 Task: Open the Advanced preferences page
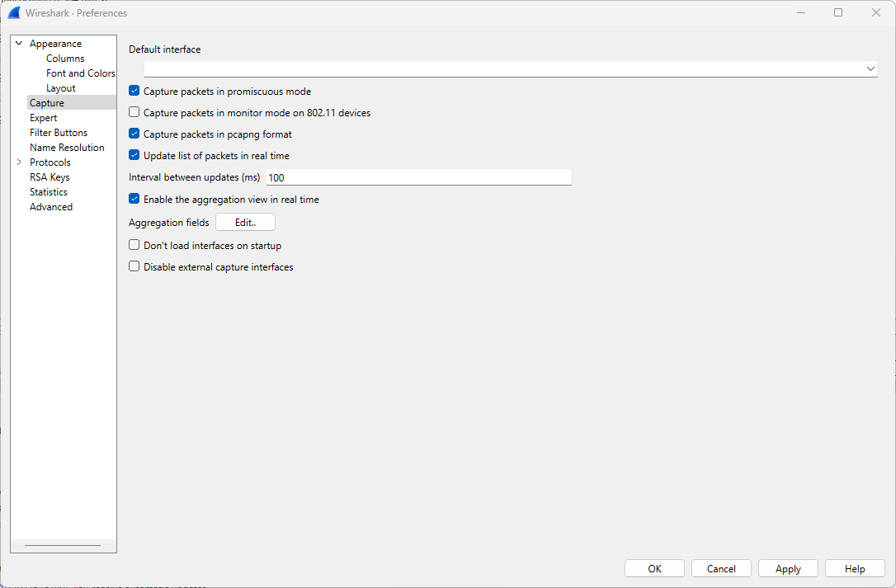51,207
